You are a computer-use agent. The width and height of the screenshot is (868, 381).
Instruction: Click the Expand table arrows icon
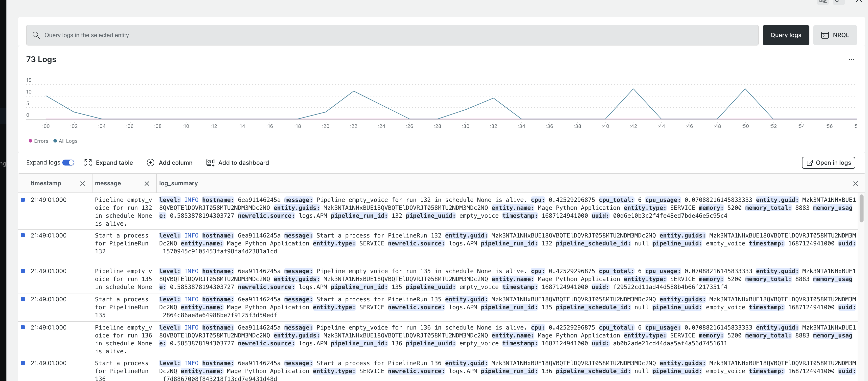88,163
